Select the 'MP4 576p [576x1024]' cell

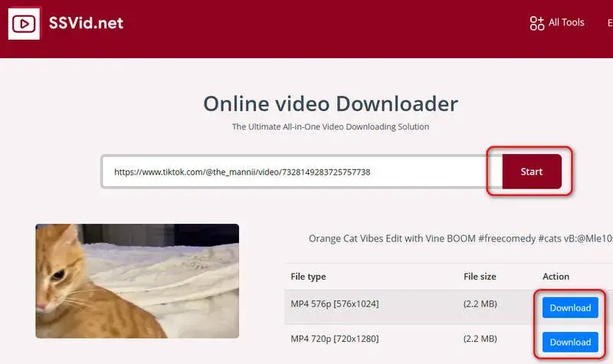coord(335,303)
